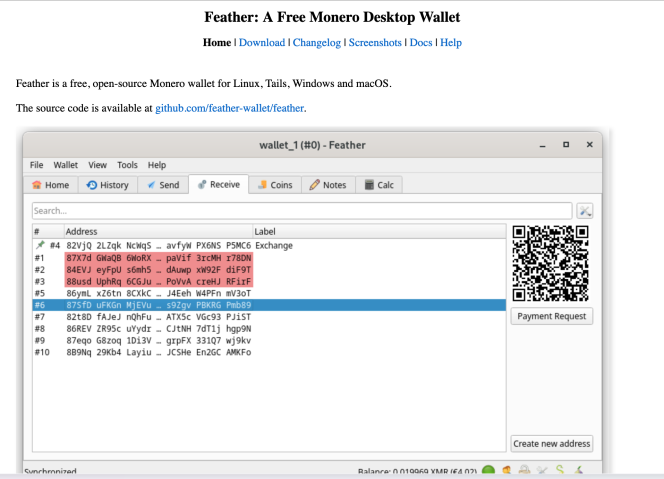Click the search filter icon beside search box
Viewport: 664px width, 479px height.
tap(585, 211)
